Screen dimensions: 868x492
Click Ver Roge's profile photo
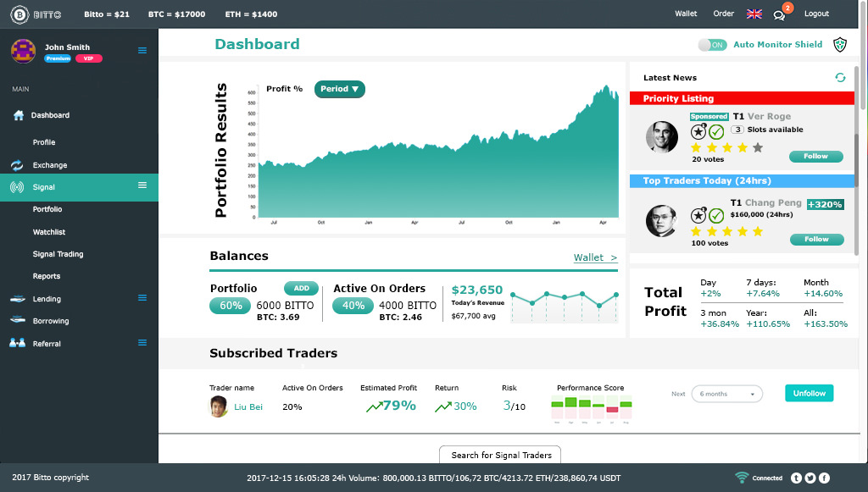coord(661,137)
